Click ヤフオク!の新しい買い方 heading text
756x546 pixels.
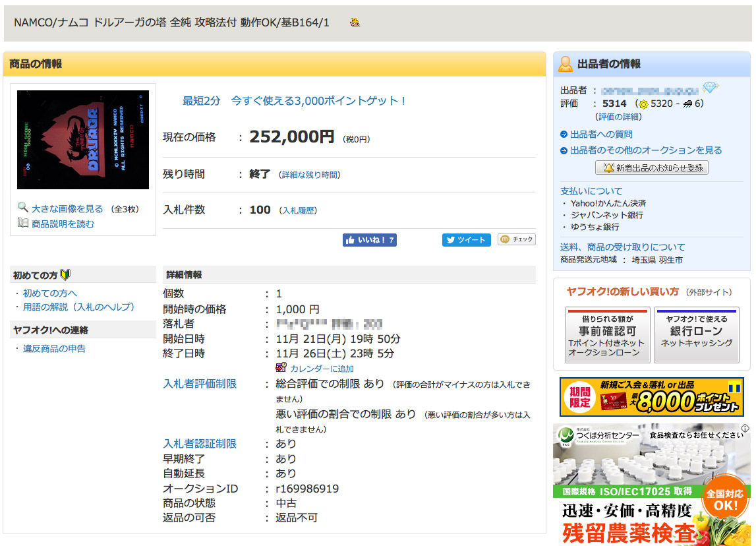point(622,292)
